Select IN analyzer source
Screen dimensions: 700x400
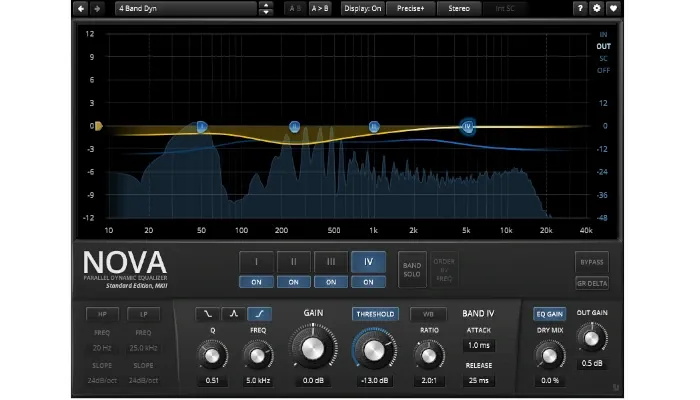click(603, 34)
